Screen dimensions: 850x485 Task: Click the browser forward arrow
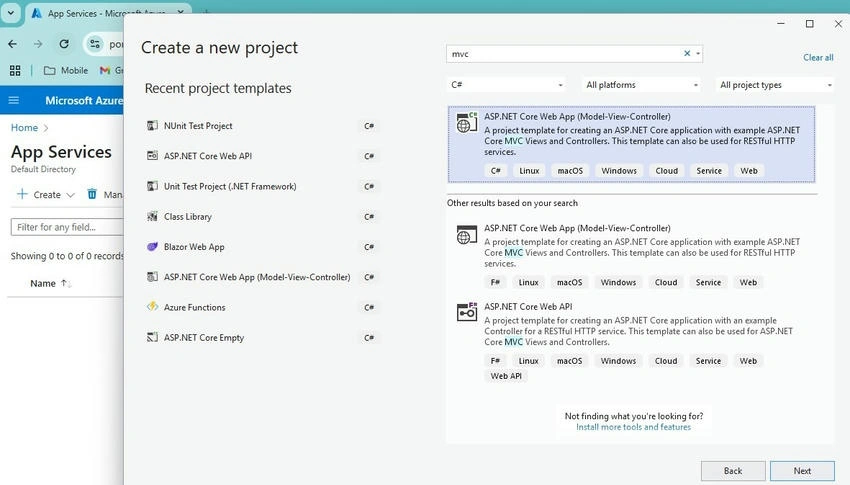pyautogui.click(x=38, y=44)
